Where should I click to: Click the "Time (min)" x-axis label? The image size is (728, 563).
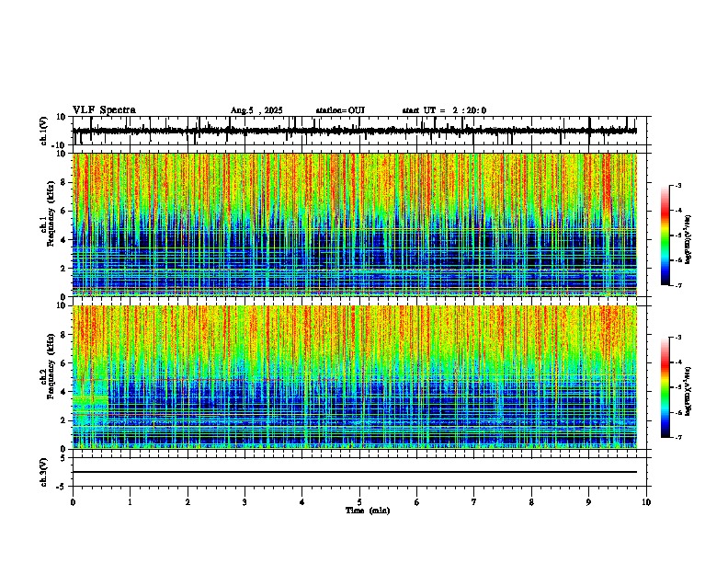tap(368, 511)
